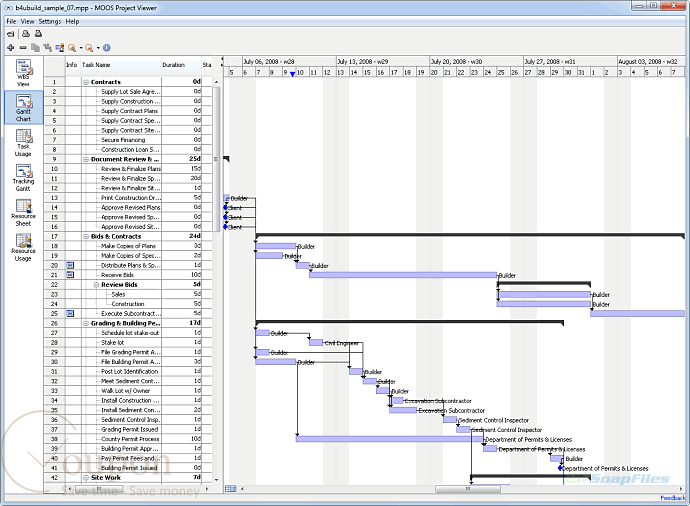This screenshot has height=506, width=690.
Task: Click the resource person toolbar icon
Action: point(60,48)
